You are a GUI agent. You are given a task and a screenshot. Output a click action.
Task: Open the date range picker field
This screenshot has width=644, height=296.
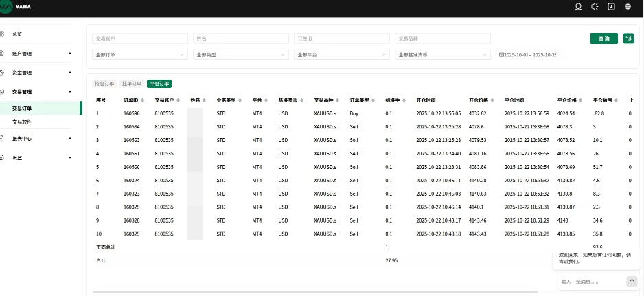click(x=529, y=54)
